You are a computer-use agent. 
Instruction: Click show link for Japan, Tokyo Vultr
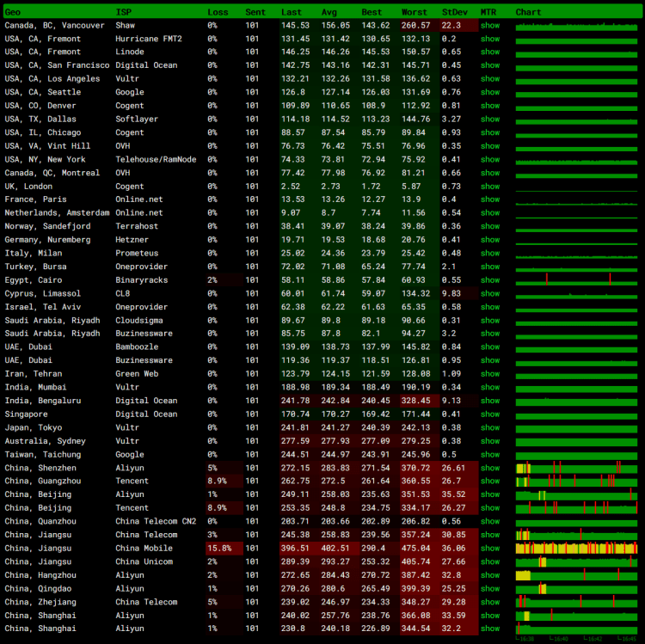click(x=489, y=427)
